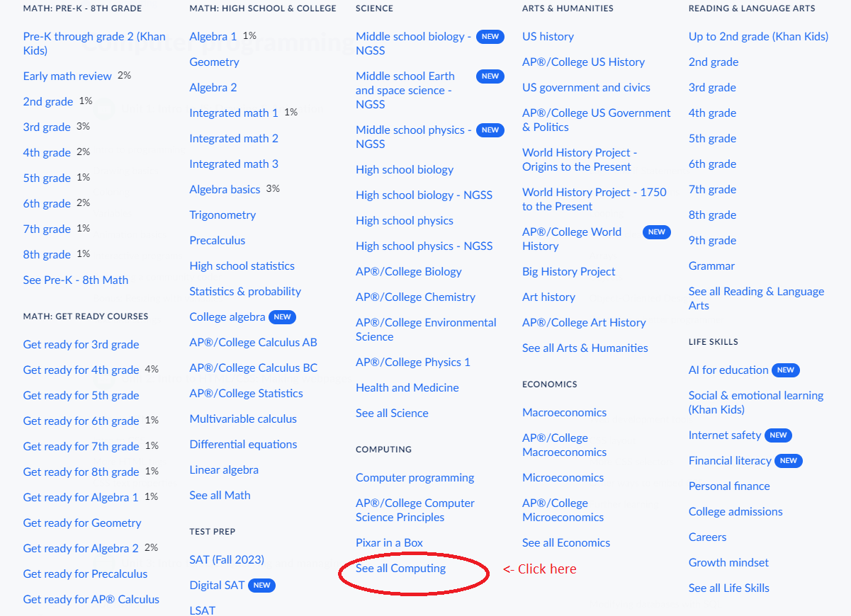851x616 pixels.
Task: Open the See all Computing link
Action: tap(400, 569)
